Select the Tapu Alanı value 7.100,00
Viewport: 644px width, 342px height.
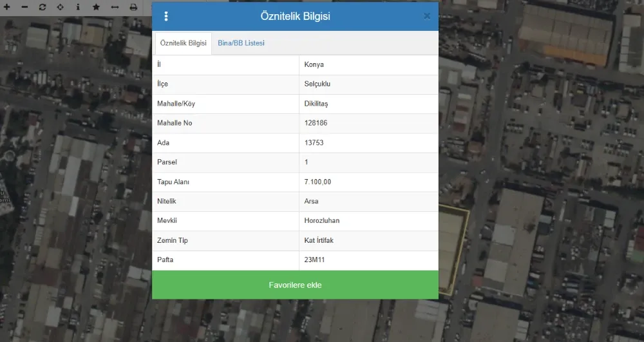click(317, 182)
